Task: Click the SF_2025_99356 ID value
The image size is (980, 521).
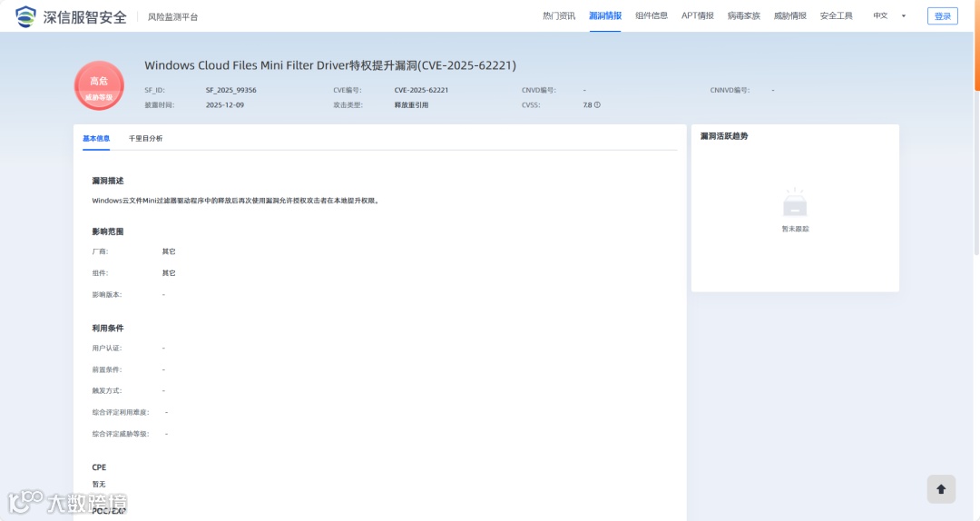Action: tap(231, 90)
